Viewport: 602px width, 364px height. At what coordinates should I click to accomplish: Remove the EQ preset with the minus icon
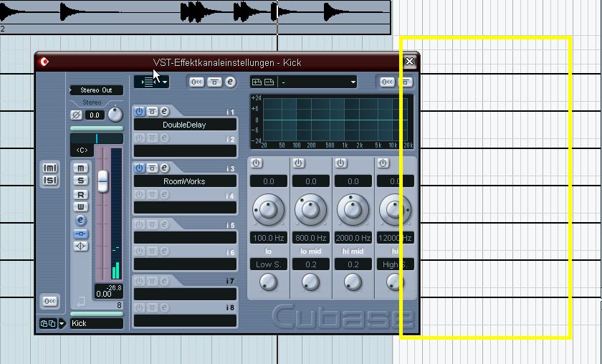tap(269, 82)
